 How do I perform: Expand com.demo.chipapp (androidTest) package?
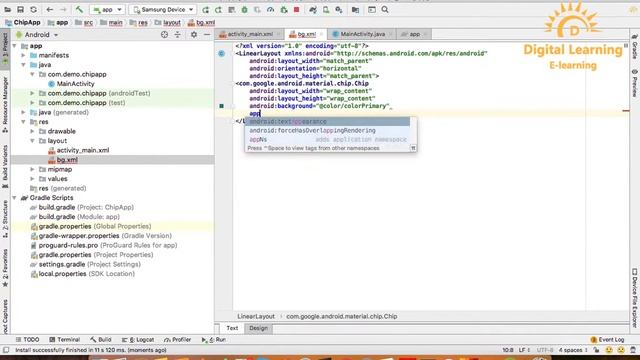33,93
